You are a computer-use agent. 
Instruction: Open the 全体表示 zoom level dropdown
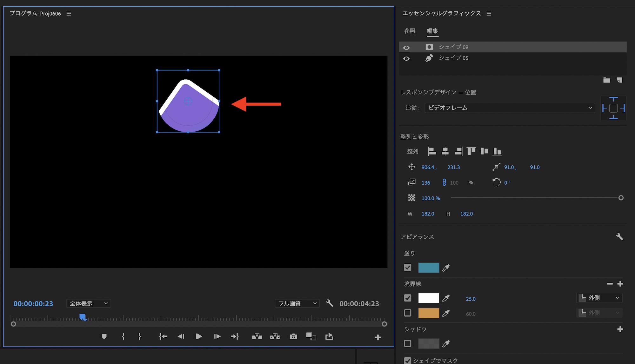(88, 303)
